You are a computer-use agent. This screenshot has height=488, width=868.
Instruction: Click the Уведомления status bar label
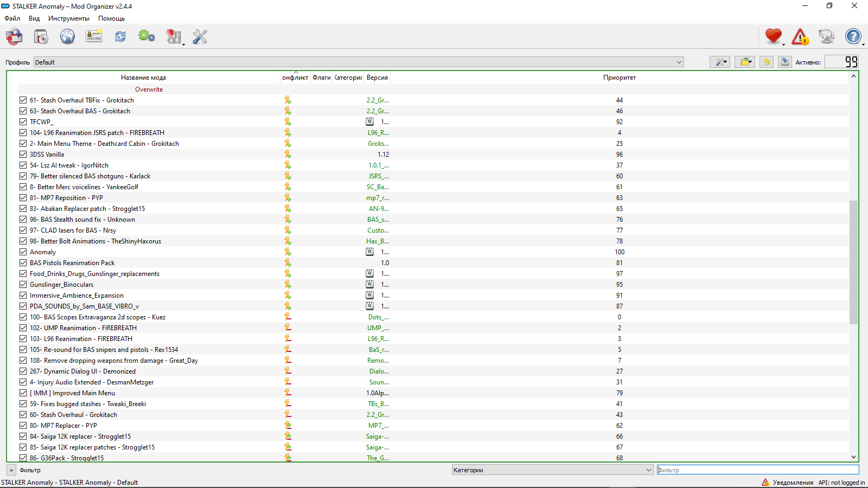[x=793, y=483]
